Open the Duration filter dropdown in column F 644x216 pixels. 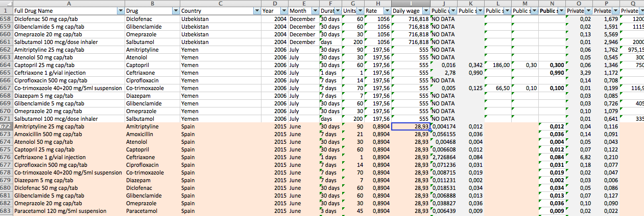(x=338, y=11)
